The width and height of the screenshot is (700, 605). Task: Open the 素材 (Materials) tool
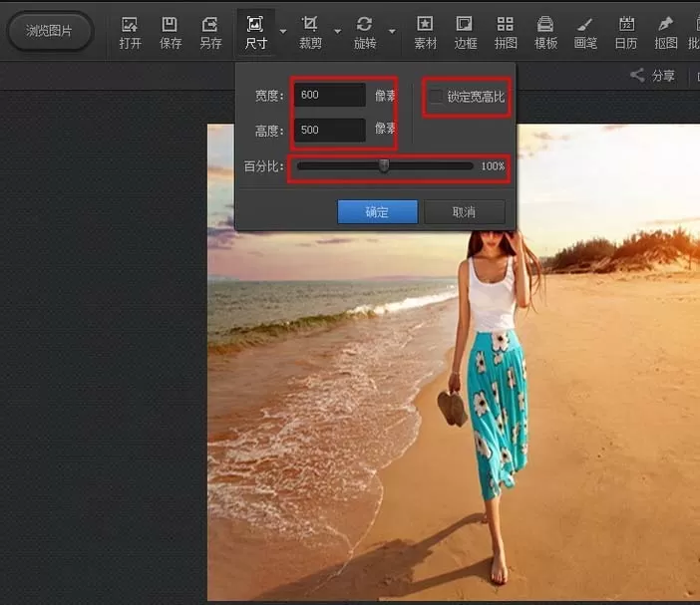click(x=425, y=33)
